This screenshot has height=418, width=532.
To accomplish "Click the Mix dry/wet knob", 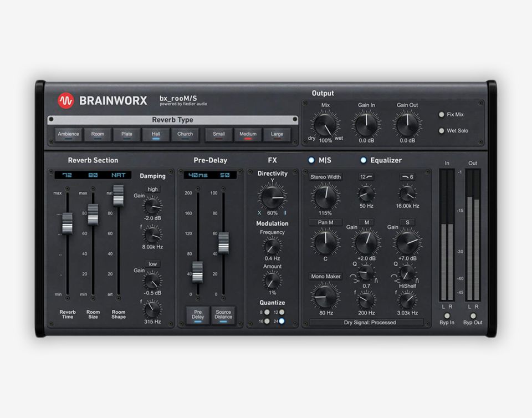I will tap(325, 125).
